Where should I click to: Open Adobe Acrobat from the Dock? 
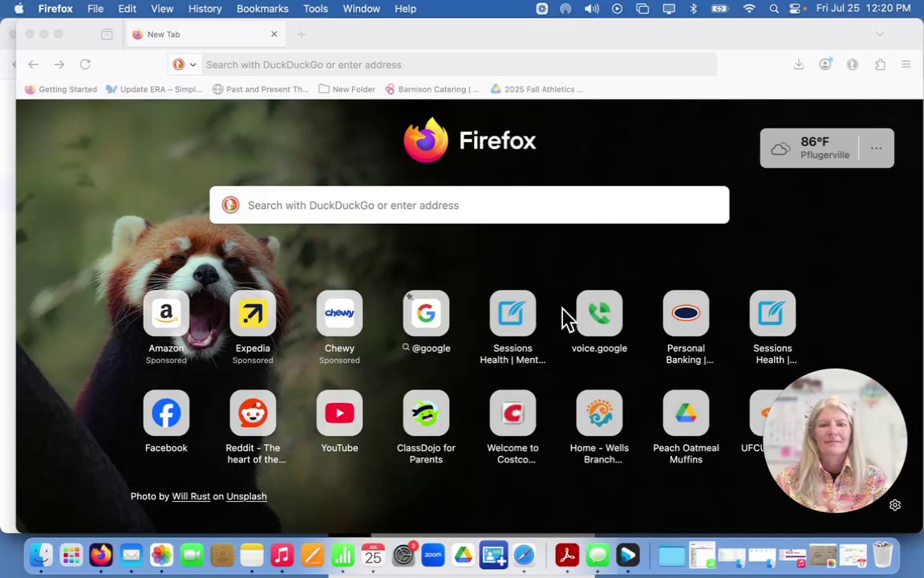[x=567, y=555]
